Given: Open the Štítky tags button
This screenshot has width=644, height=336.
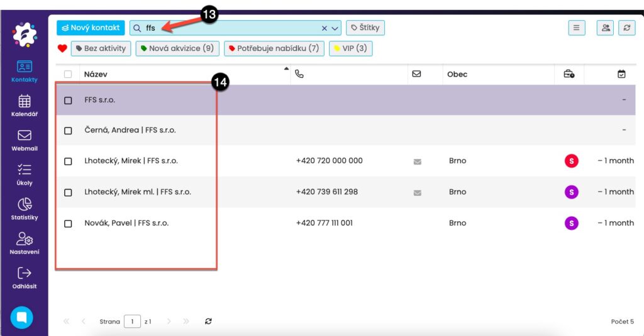Looking at the screenshot, I should [365, 28].
